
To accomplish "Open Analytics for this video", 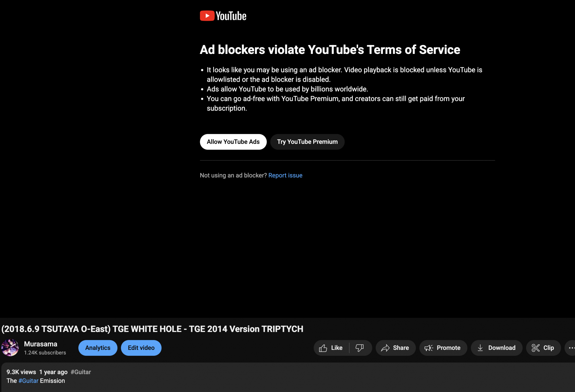I will (x=98, y=348).
